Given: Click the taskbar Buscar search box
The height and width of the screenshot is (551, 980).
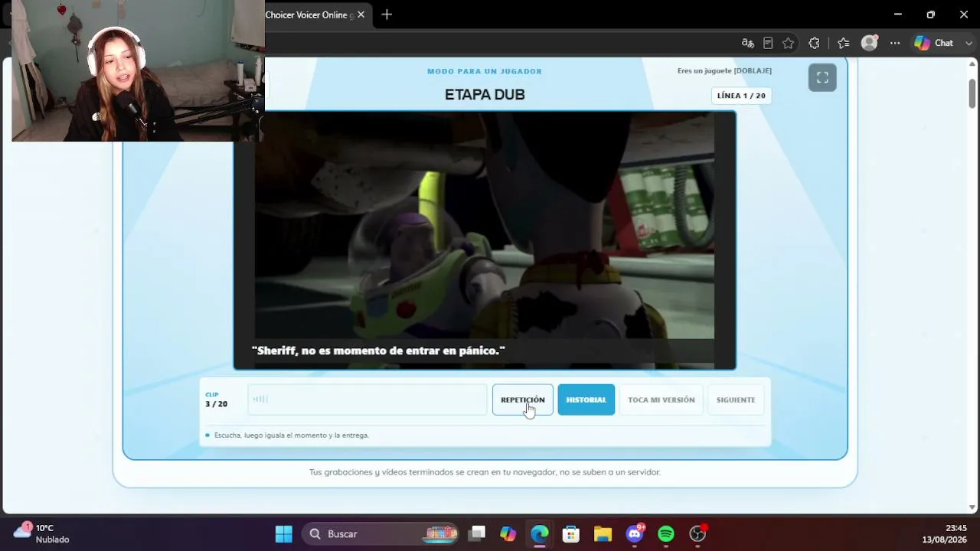Looking at the screenshot, I should [x=381, y=534].
